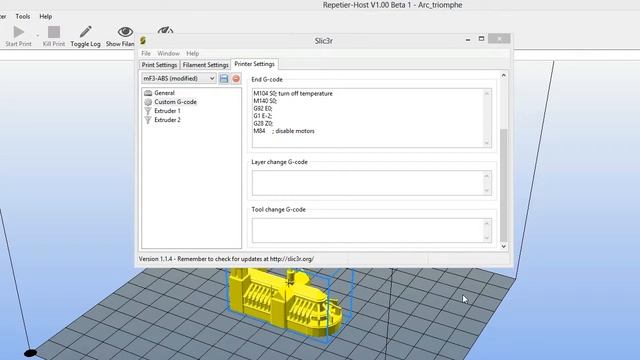
Task: Click the End G-code box scroll down arrow
Action: pos(487,143)
